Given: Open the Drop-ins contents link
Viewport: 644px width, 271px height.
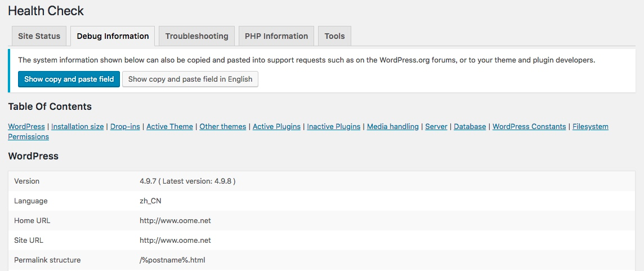Looking at the screenshot, I should (x=125, y=127).
